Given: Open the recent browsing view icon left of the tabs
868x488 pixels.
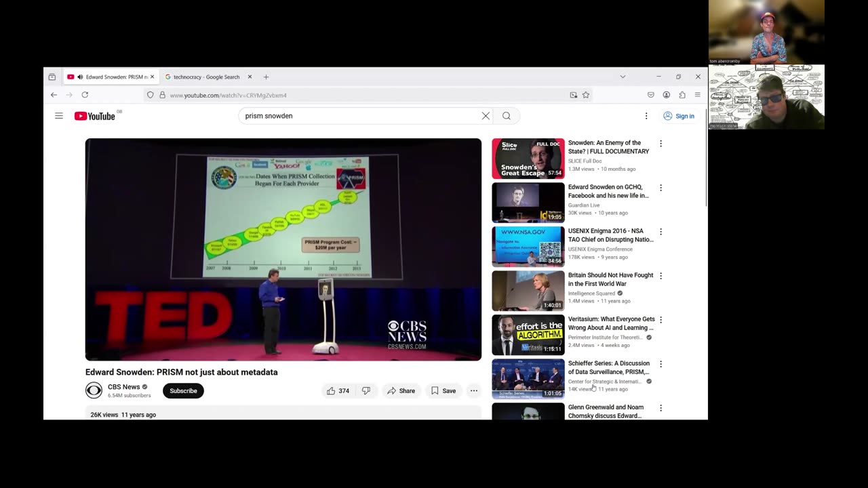Looking at the screenshot, I should [52, 77].
